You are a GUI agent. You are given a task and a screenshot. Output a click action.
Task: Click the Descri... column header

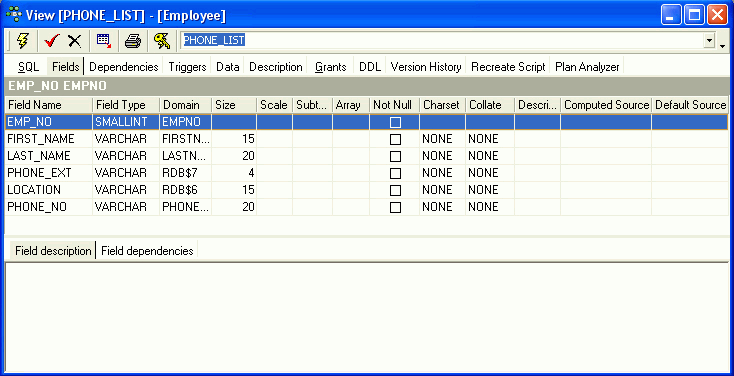537,105
